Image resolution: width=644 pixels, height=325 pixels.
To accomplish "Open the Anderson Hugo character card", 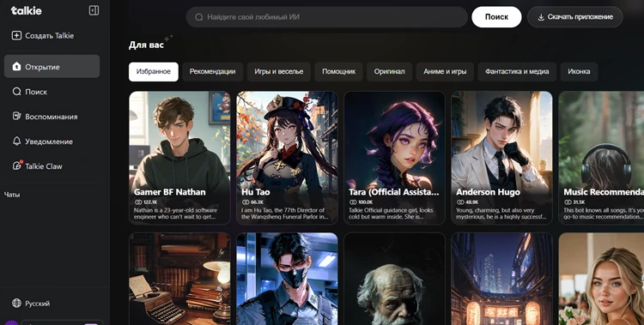I will tap(502, 158).
